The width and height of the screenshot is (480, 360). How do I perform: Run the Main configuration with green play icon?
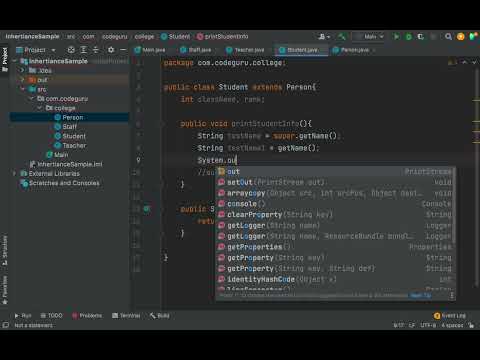click(x=396, y=36)
